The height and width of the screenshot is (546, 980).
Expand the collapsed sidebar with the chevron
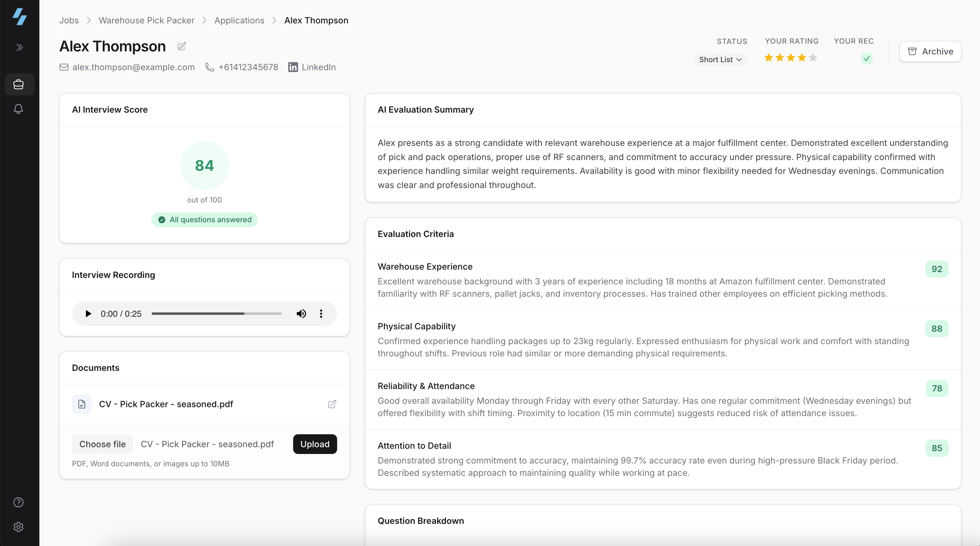[x=19, y=47]
